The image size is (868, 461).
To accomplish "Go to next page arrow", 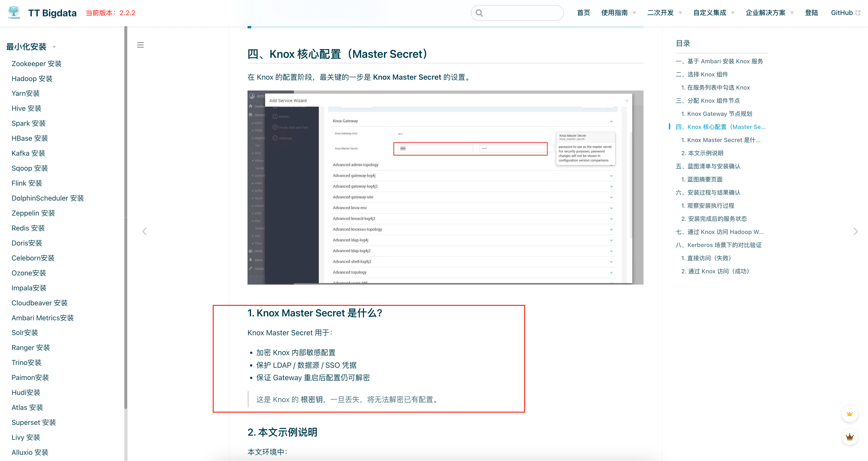I will tap(855, 231).
